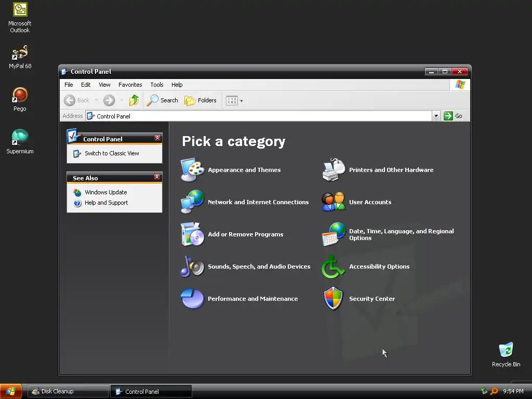The width and height of the screenshot is (532, 399).
Task: Click the Address bar input field
Action: (259, 116)
